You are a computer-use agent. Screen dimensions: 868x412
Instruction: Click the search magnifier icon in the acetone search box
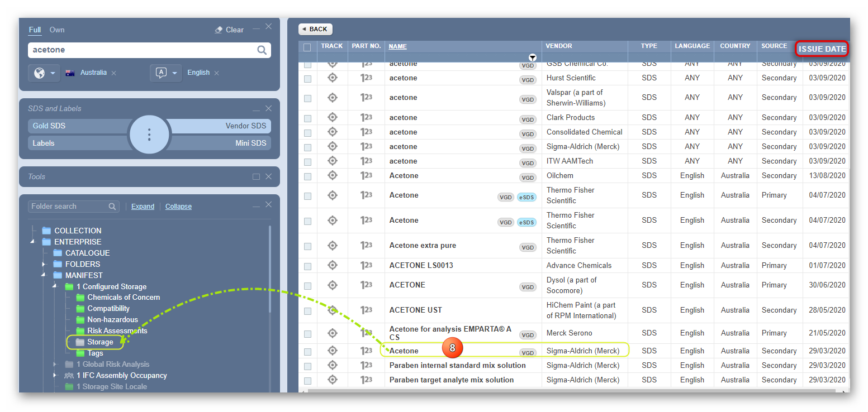(x=262, y=50)
